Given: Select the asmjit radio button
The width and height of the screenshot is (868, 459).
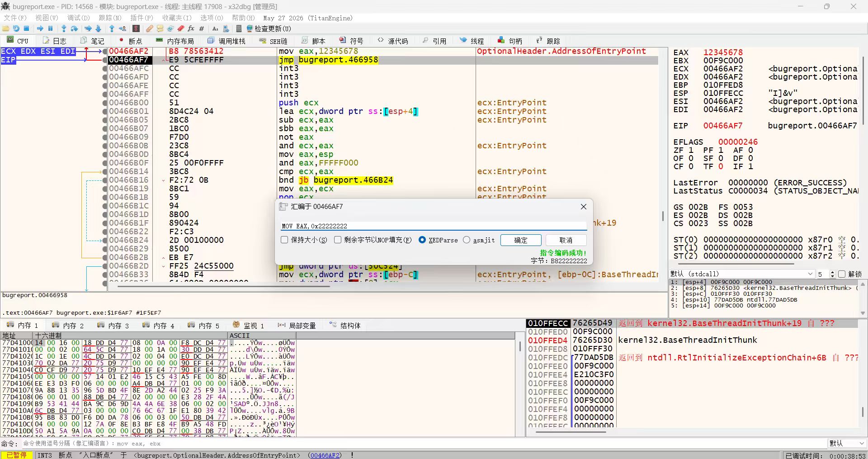Looking at the screenshot, I should tap(467, 240).
